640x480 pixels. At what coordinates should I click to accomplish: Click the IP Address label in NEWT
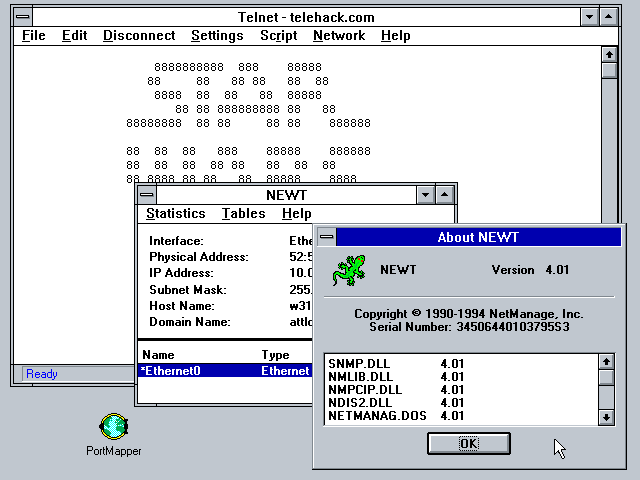coord(181,273)
